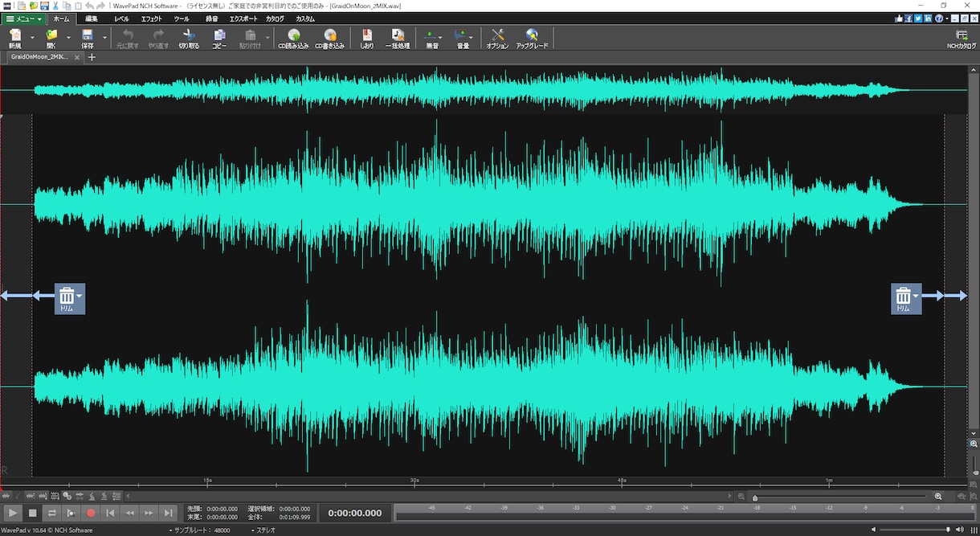Click the 0:00:00.000 time display
This screenshot has height=536, width=980.
point(355,513)
